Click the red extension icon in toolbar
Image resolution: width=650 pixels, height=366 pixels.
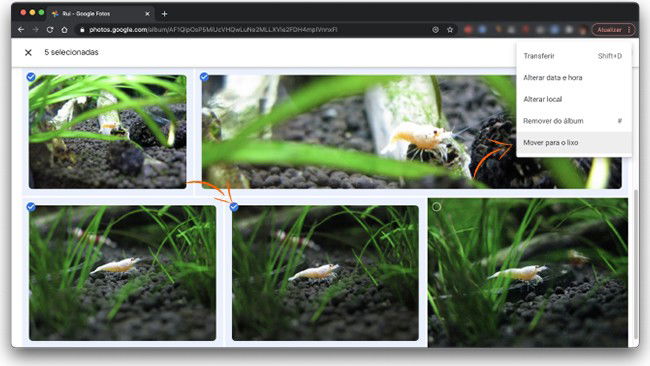468,30
